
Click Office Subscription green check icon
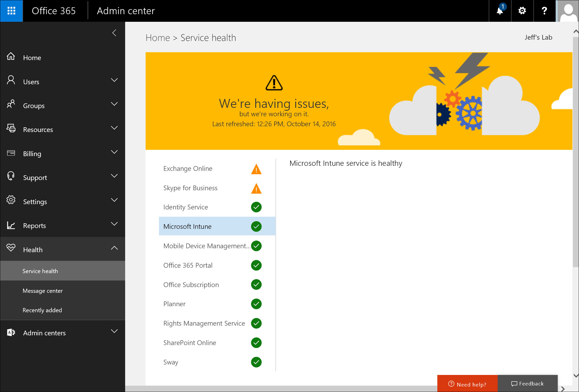tap(256, 284)
